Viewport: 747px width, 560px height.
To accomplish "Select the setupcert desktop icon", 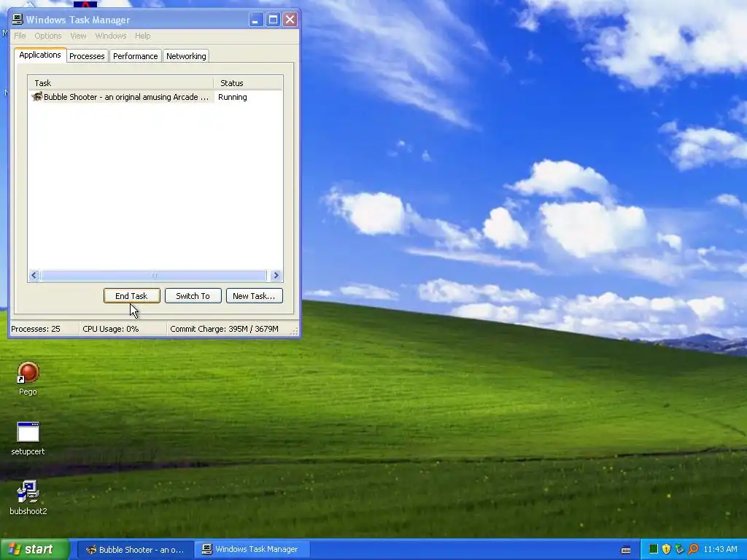I will click(x=28, y=432).
